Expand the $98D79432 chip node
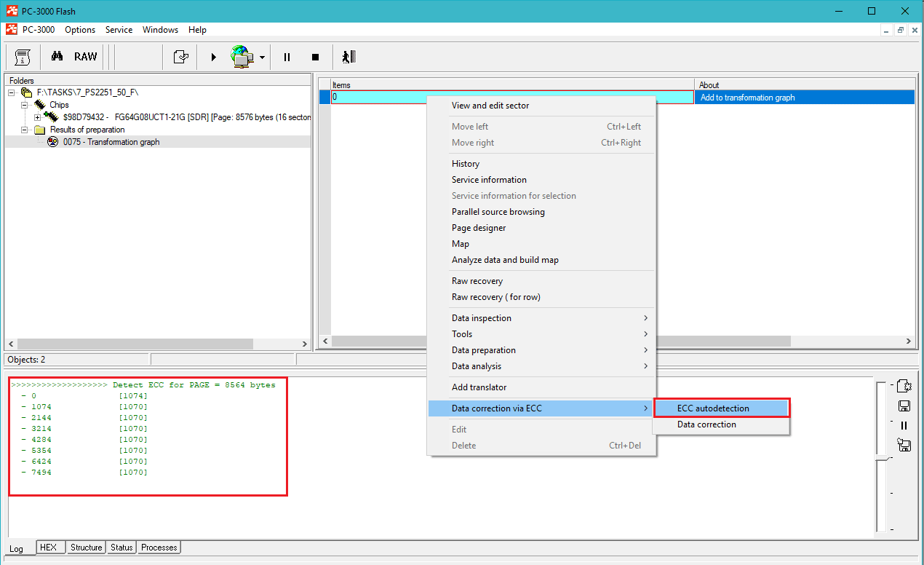 (x=38, y=117)
